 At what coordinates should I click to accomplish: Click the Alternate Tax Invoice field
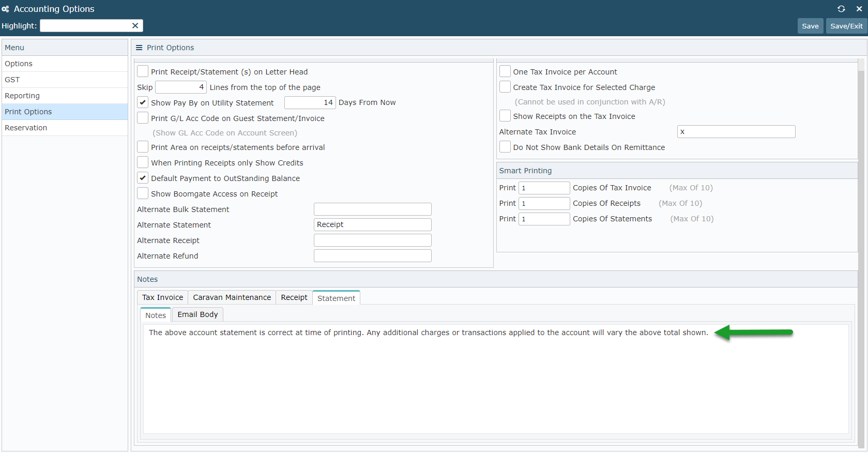pyautogui.click(x=736, y=131)
